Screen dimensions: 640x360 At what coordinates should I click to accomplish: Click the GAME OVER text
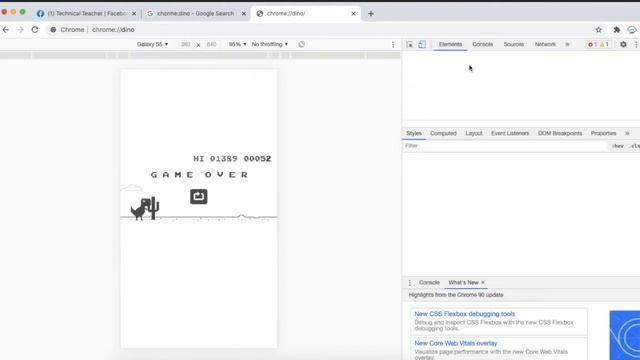click(200, 175)
